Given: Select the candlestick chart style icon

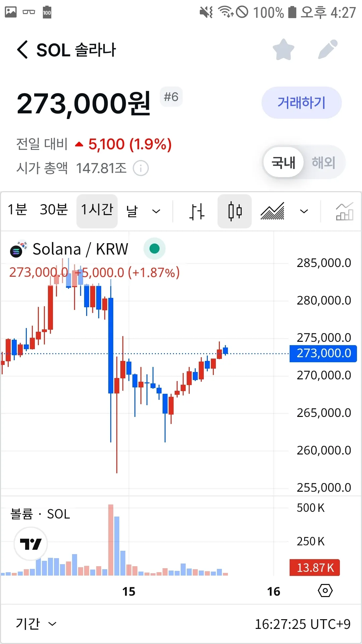Looking at the screenshot, I should [235, 211].
